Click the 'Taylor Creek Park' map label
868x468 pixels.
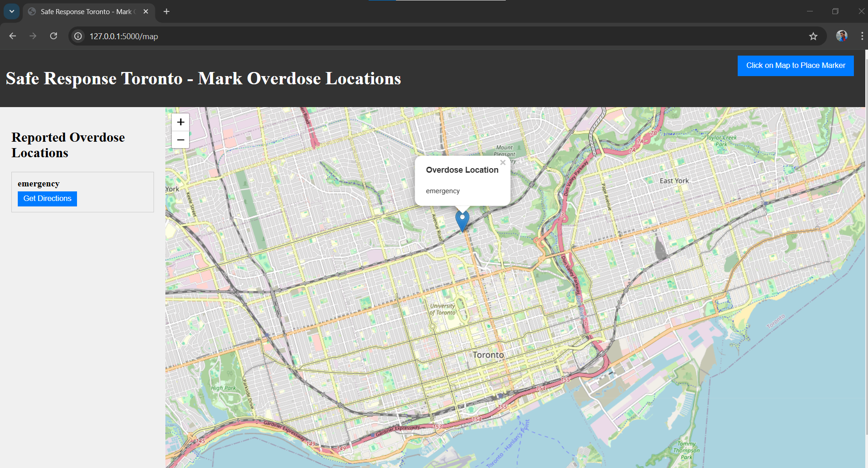pyautogui.click(x=721, y=141)
